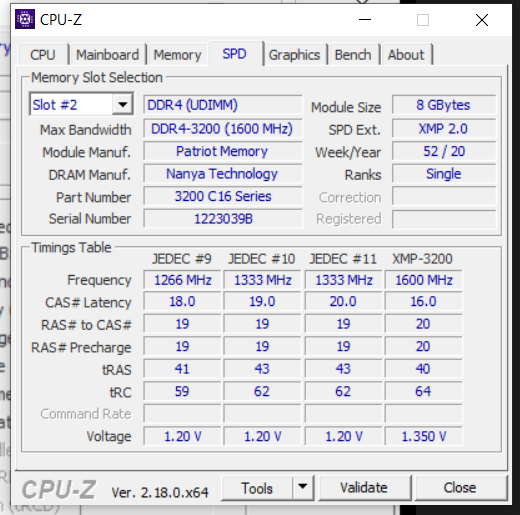Image resolution: width=520 pixels, height=515 pixels.
Task: Expand the Tools dropdown arrow
Action: 303,487
